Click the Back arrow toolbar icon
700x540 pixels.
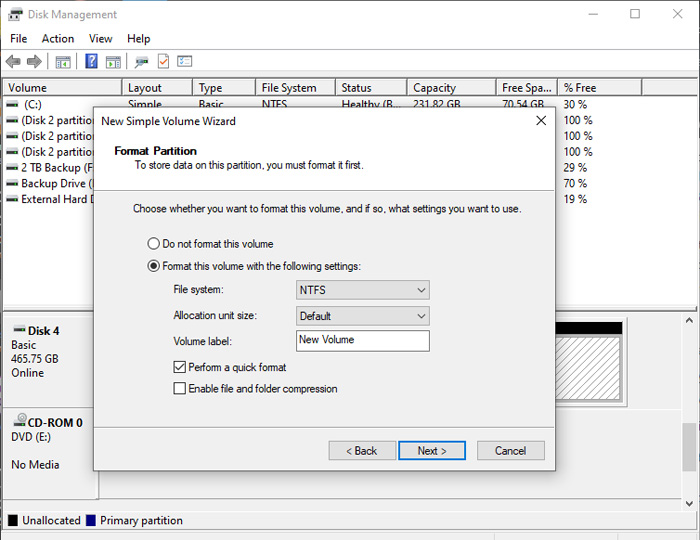13,61
